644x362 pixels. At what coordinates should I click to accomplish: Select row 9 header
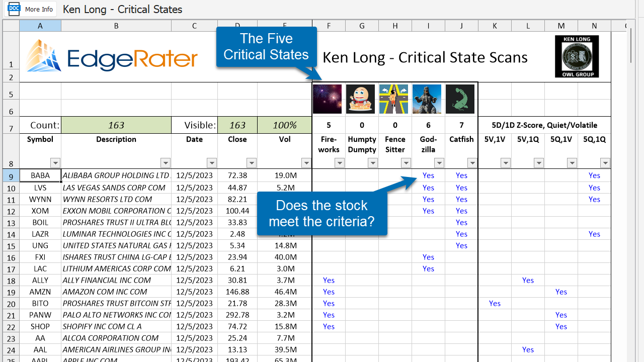(11, 176)
